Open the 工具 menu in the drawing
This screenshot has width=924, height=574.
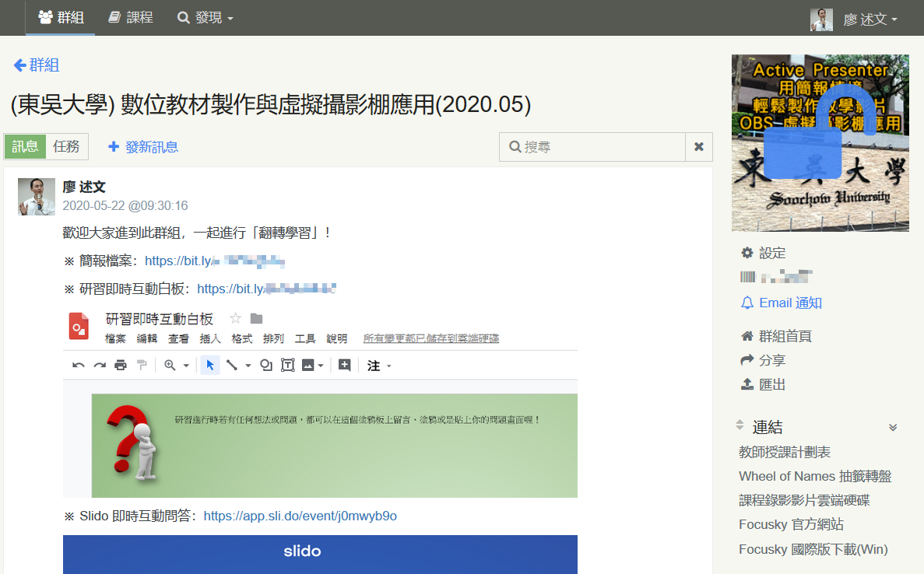(x=305, y=338)
